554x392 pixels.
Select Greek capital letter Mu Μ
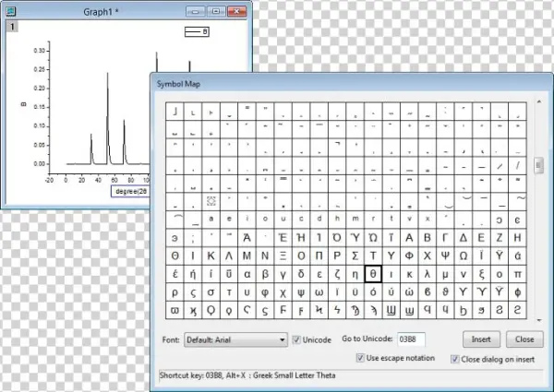coord(247,255)
